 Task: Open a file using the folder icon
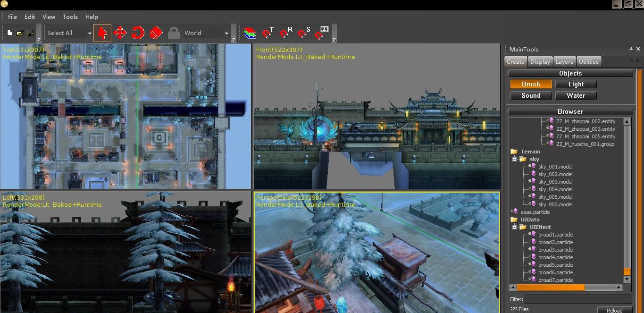tap(20, 33)
